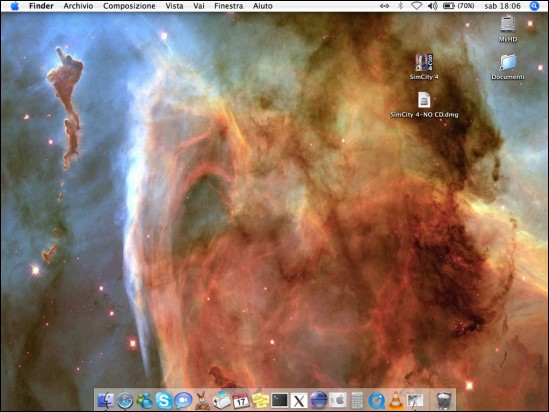549x412 pixels.
Task: Select SimCity 4-NO CD.dmg file
Action: tap(424, 105)
